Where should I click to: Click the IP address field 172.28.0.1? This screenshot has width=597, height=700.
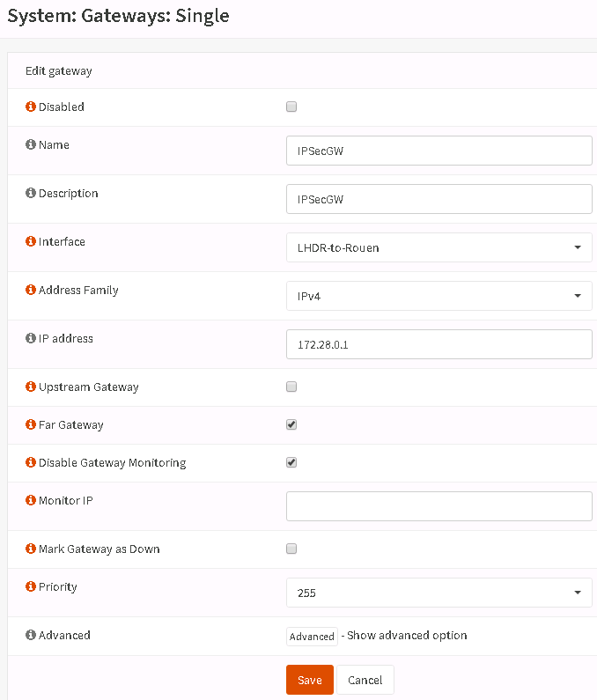click(x=439, y=344)
